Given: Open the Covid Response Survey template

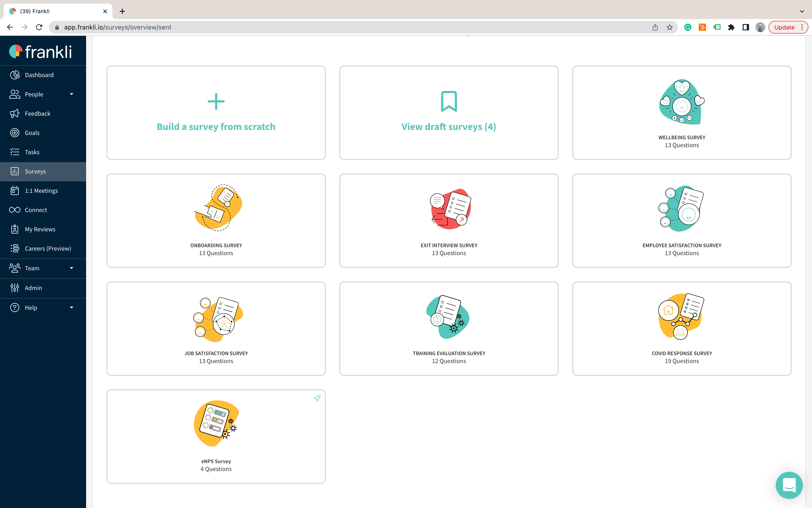Looking at the screenshot, I should pyautogui.click(x=682, y=329).
